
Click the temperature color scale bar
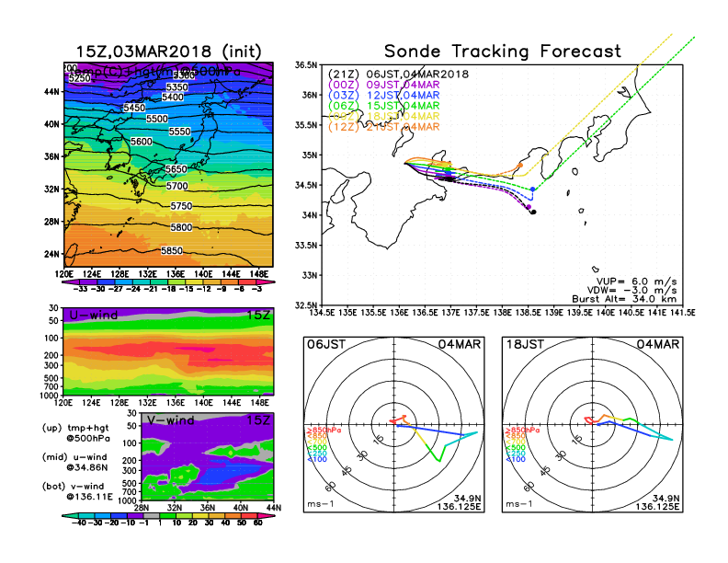point(167,282)
